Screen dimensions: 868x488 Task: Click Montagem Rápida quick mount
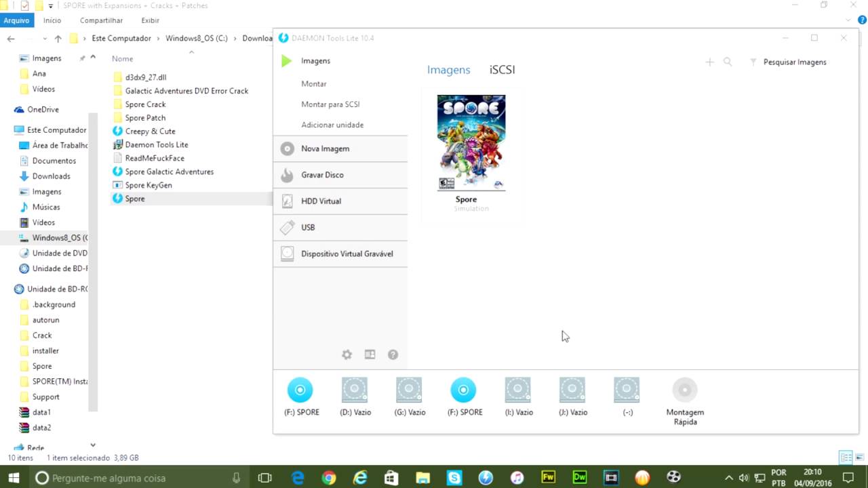coord(685,402)
